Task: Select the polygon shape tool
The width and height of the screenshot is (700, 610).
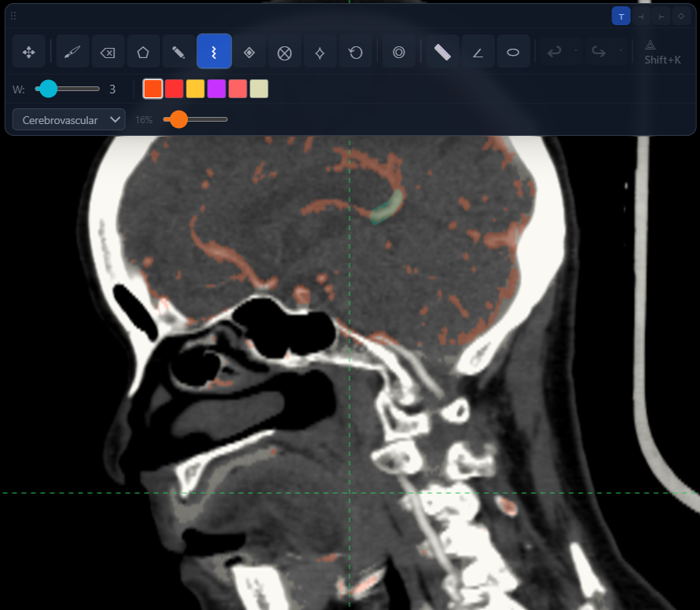Action: (x=143, y=53)
